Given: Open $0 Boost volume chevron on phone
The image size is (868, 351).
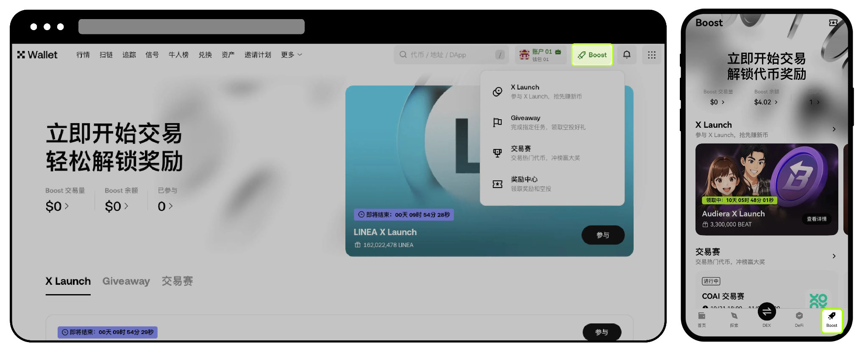Looking at the screenshot, I should pos(723,102).
